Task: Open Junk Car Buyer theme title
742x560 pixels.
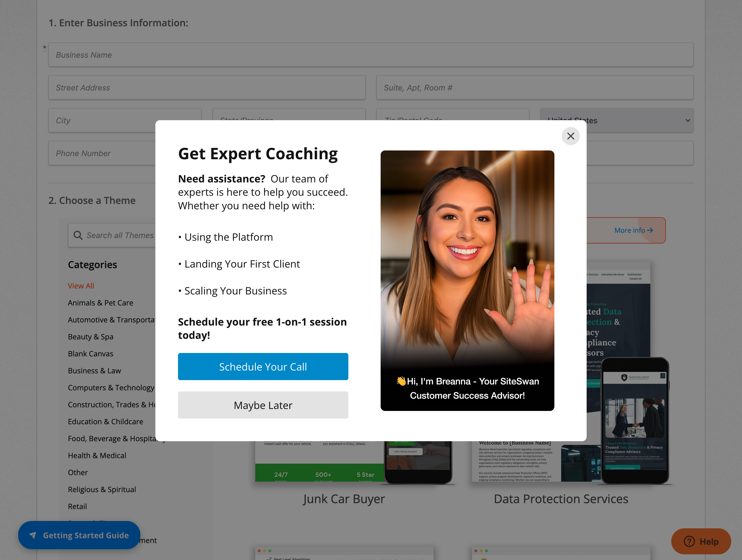Action: click(x=344, y=499)
